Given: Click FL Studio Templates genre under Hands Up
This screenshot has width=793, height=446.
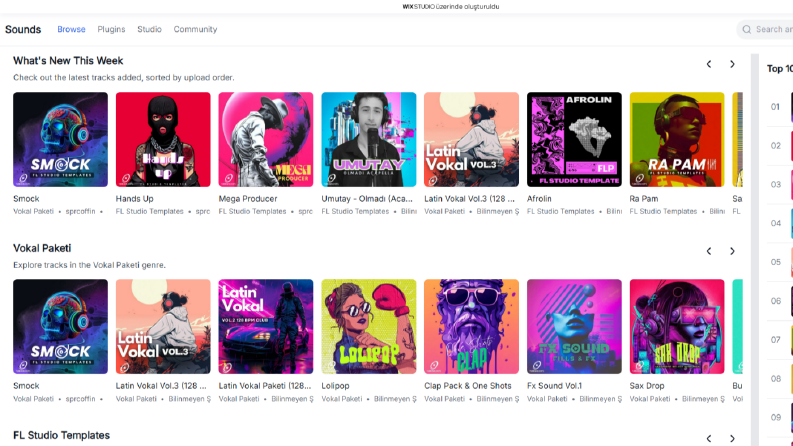Looking at the screenshot, I should (x=150, y=211).
